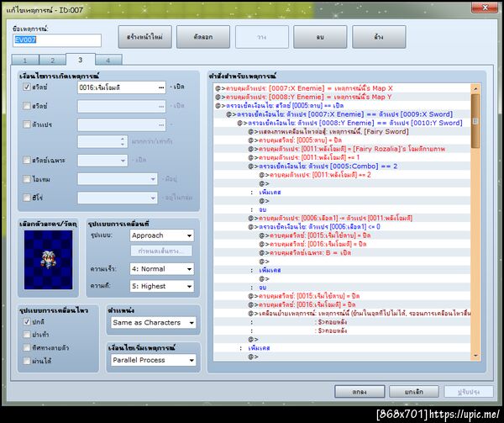Enable second switch condition checkbox
This screenshot has height=423, width=504.
[27, 105]
